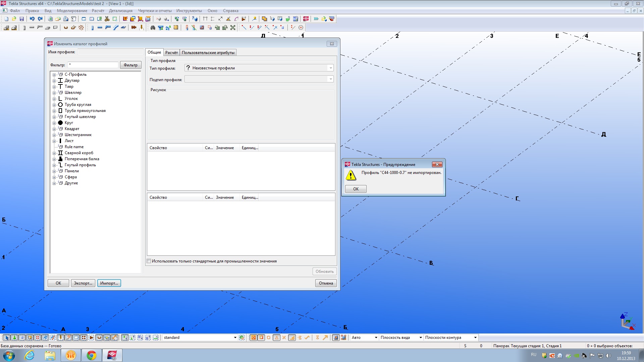
Task: Click the binoculars find icon
Action: (x=153, y=27)
